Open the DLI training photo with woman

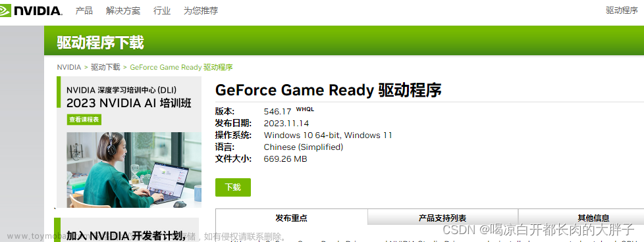(x=134, y=170)
